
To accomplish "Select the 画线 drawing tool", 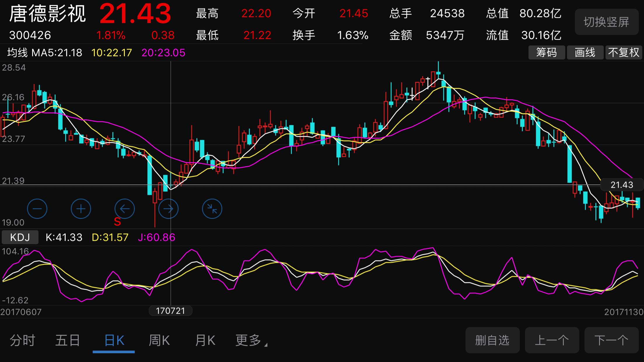I will click(585, 52).
